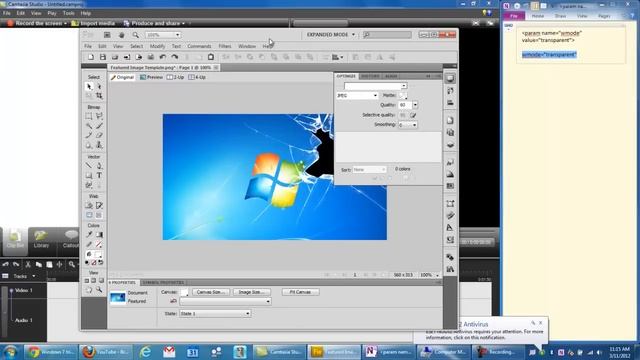Viewport: 640px width, 360px height.
Task: Open the Smoothing dropdown
Action: pos(414,125)
